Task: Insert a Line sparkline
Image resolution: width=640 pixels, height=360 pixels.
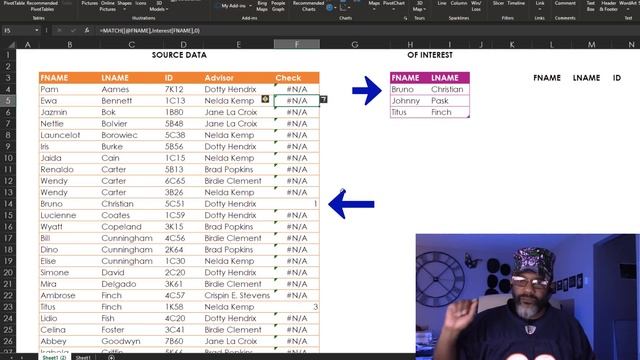Action: point(442,3)
